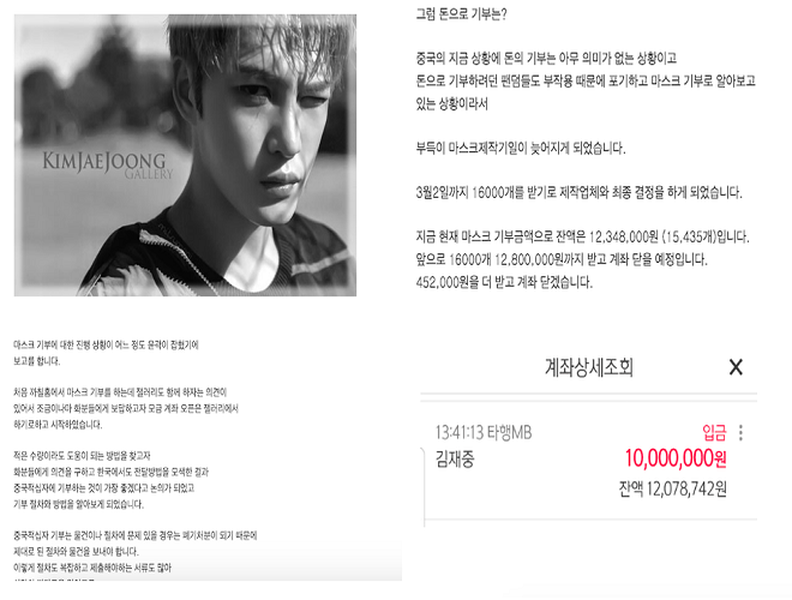The width and height of the screenshot is (792, 600).
Task: Click the black-and-white Kim Jaejoong photo
Action: click(x=185, y=155)
